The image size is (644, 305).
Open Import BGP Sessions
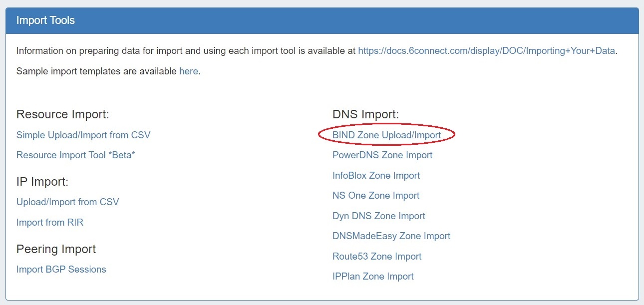tap(61, 269)
